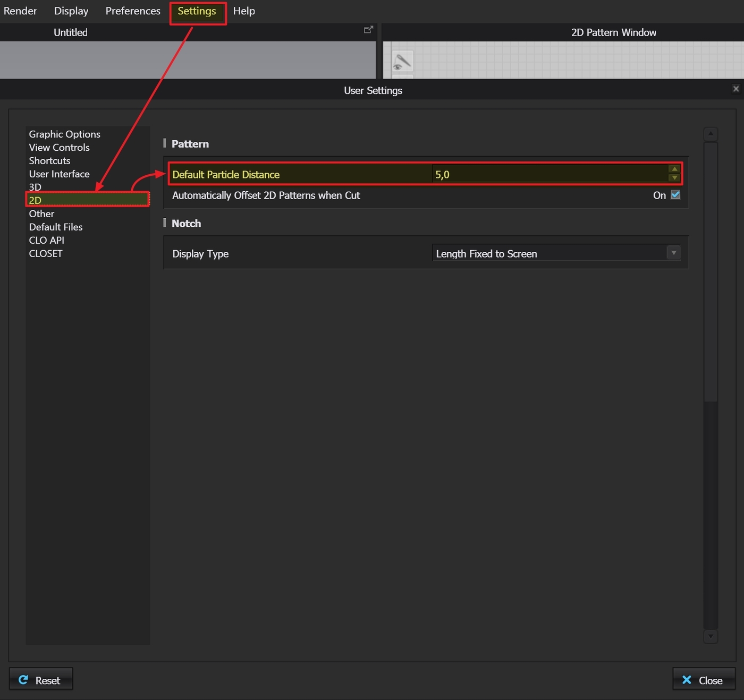Click the settings panel vertical scrollbar thumb
Screen dimensions: 744x700
coord(711,271)
